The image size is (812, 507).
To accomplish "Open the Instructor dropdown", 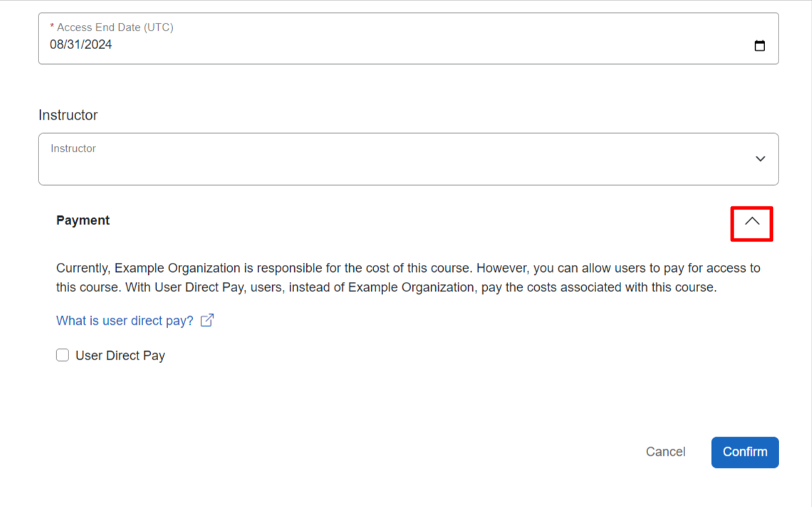I will click(x=409, y=159).
